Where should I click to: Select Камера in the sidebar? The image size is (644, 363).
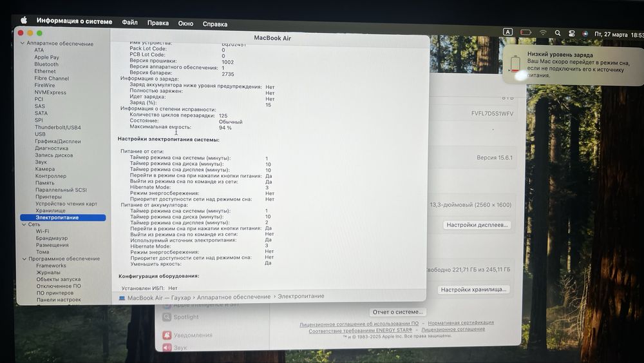(45, 169)
